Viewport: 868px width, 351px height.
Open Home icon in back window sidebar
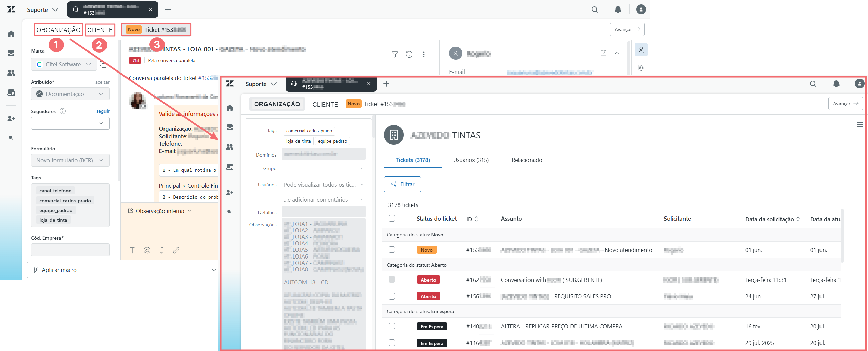pos(11,34)
